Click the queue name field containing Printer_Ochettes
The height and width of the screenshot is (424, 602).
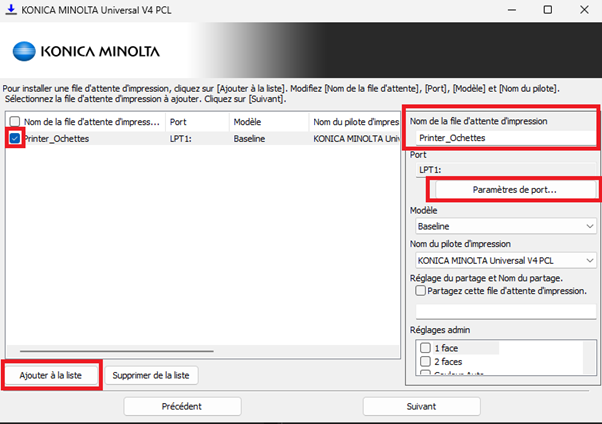click(x=504, y=138)
